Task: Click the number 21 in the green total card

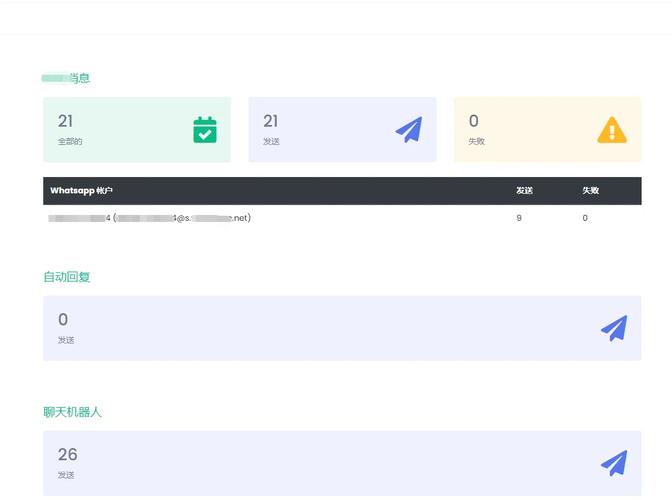Action: pos(66,121)
